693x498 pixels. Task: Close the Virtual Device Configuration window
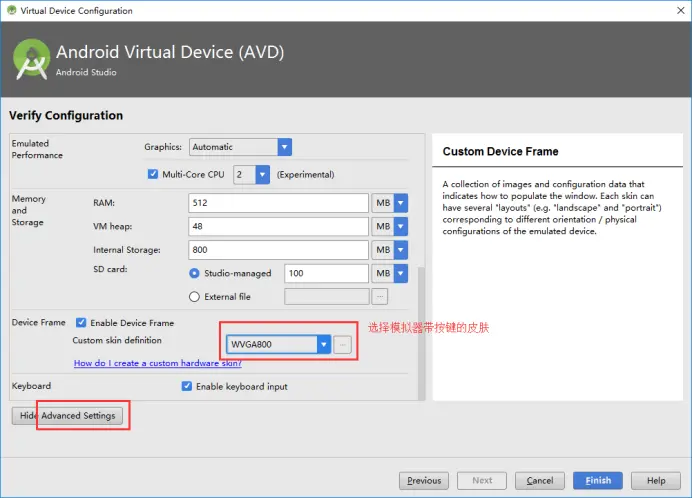681,10
